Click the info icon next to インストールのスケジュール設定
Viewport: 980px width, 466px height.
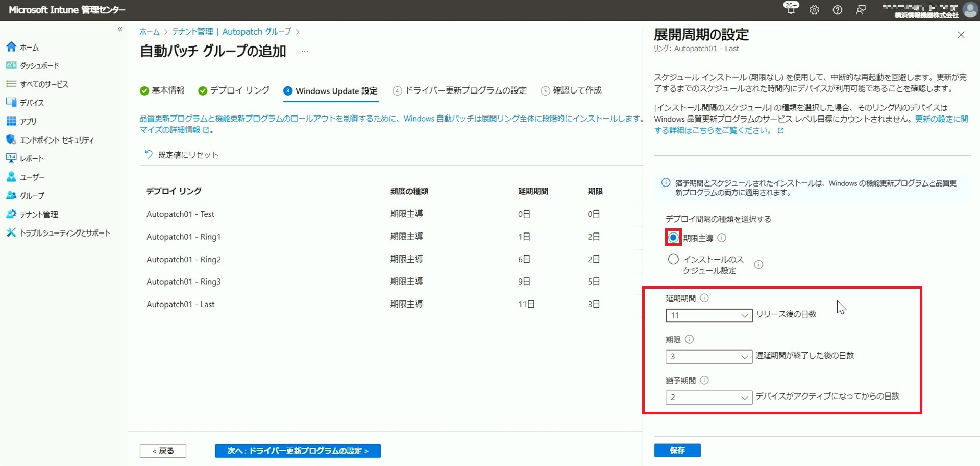pos(758,264)
